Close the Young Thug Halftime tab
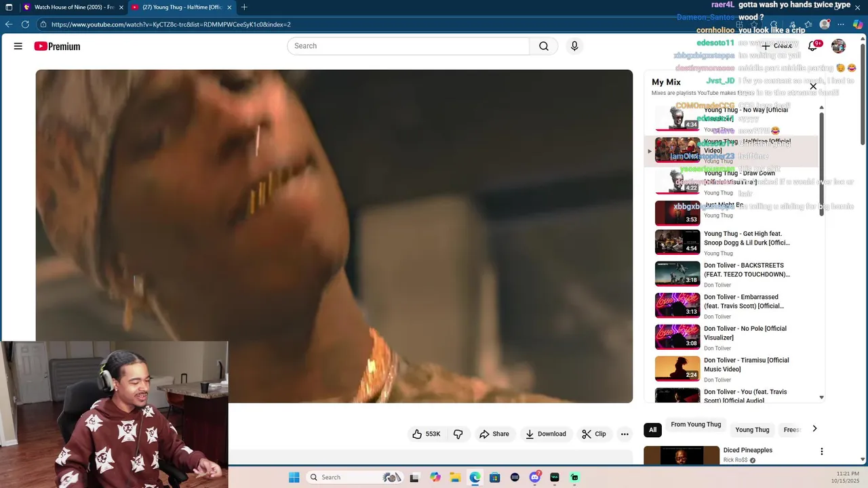 click(x=229, y=7)
